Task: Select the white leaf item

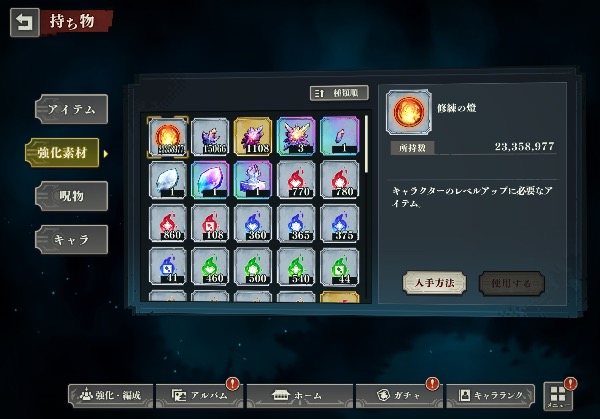Action: coord(168,180)
